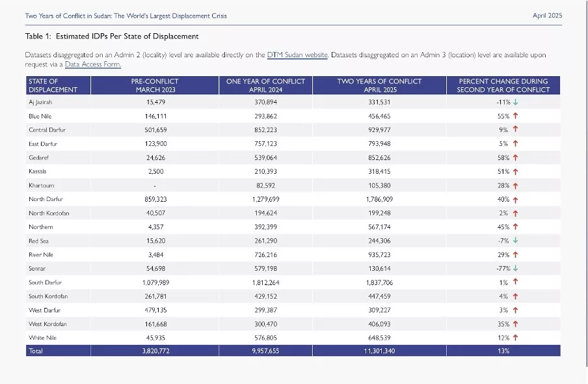Click the red up arrow for Gedaref
This screenshot has height=384, width=588.
pos(516,158)
